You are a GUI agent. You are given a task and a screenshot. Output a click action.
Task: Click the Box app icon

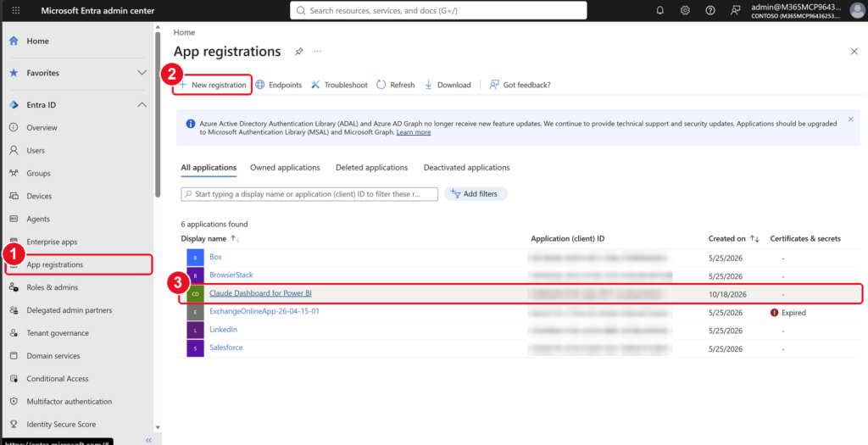(195, 258)
